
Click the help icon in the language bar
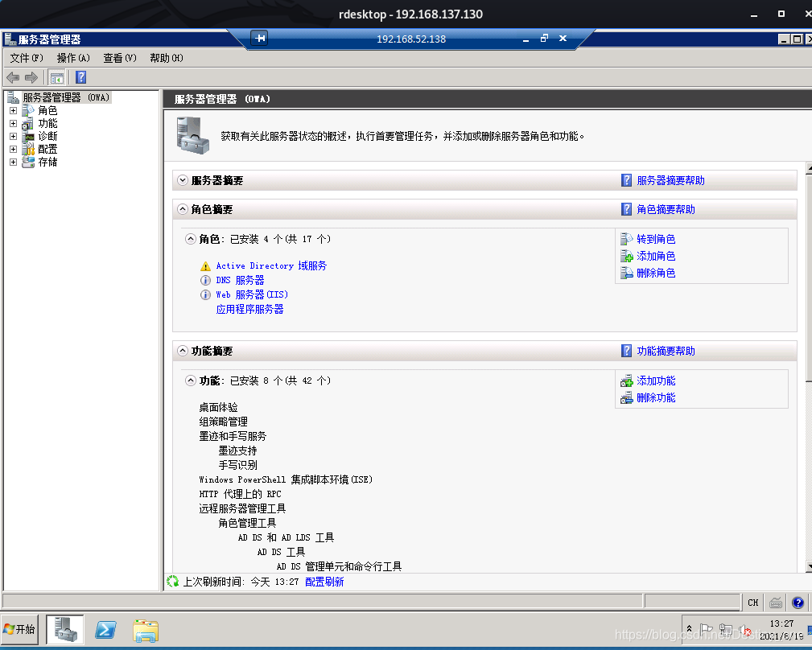798,603
